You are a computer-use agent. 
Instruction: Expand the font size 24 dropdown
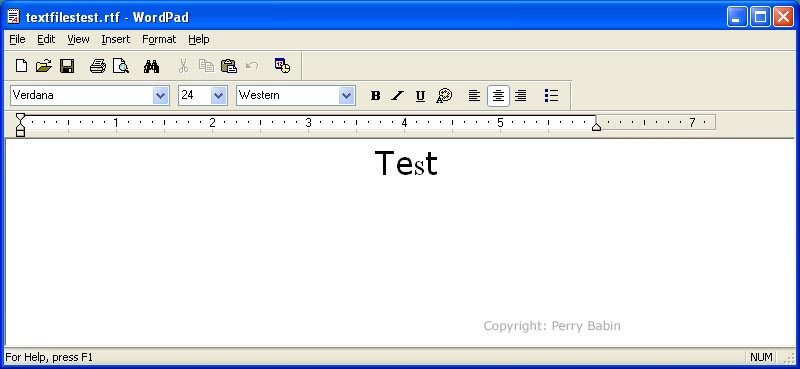219,95
